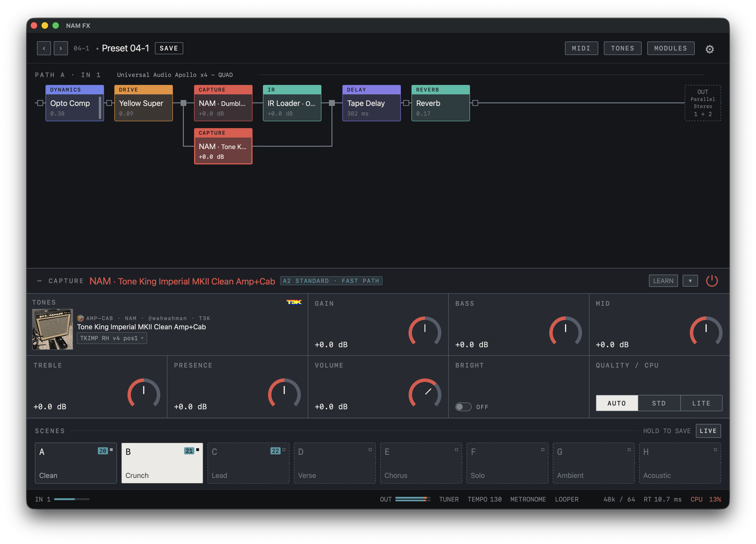756x544 pixels.
Task: Select scene E Chorus
Action: [x=421, y=463]
